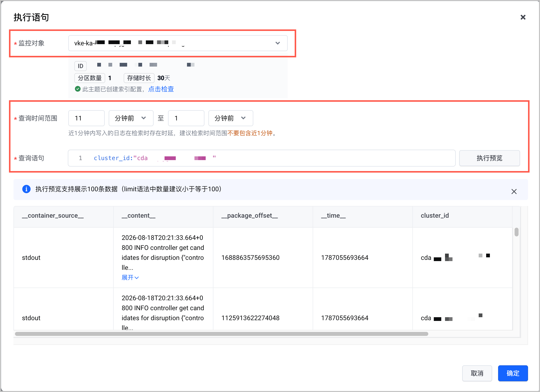Click into the 查询语句 query editor
Screen dimensions: 540x392
coord(262,158)
